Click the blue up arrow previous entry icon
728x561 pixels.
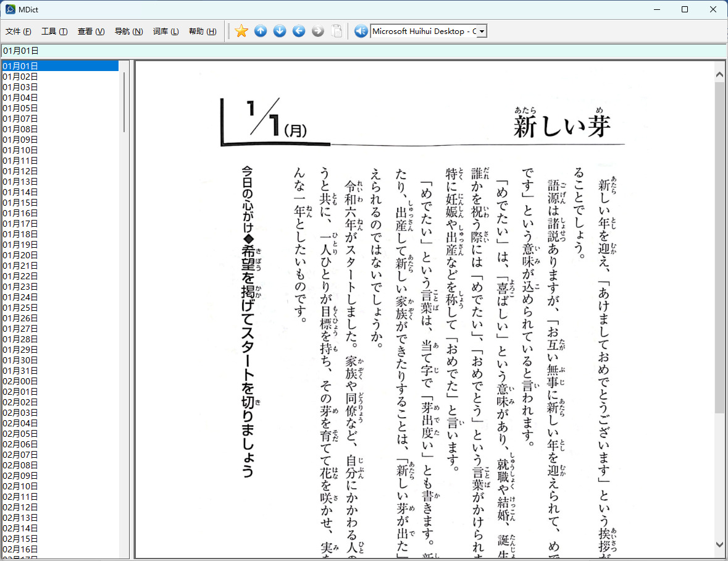[x=261, y=31]
